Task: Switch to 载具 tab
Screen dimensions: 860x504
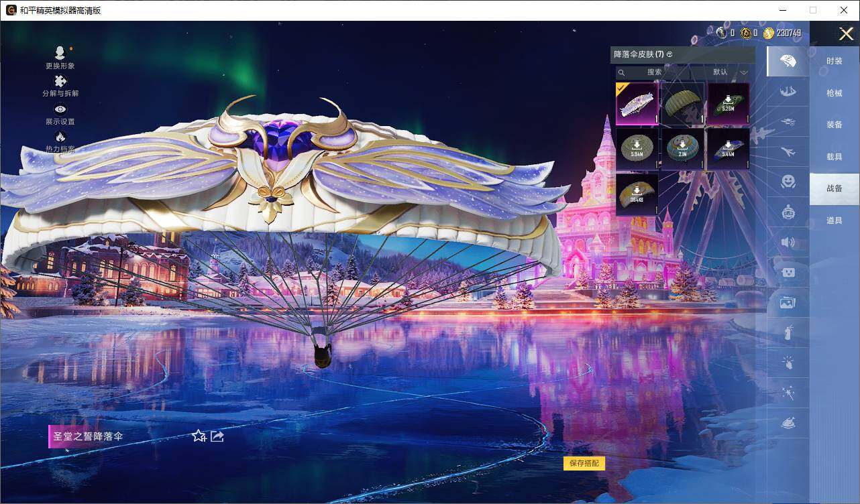Action: 835,157
